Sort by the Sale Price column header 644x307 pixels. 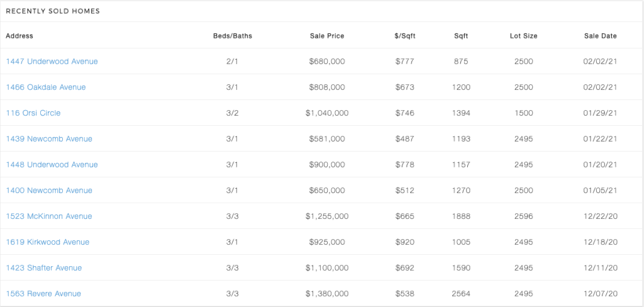click(327, 36)
